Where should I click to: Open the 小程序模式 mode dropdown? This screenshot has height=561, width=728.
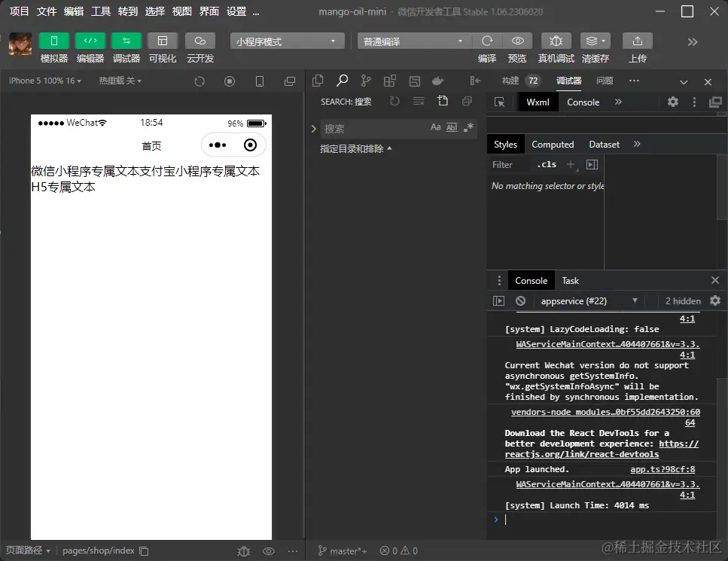click(287, 41)
